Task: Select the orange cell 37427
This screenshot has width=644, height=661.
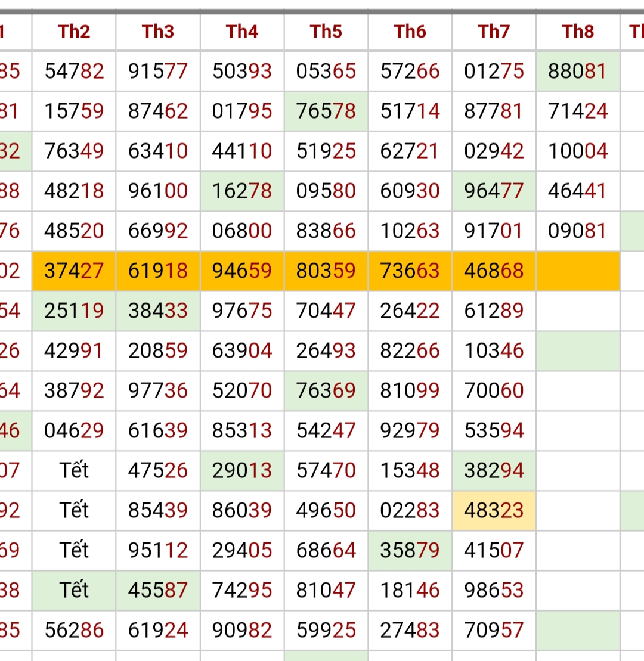Action: pos(74,271)
